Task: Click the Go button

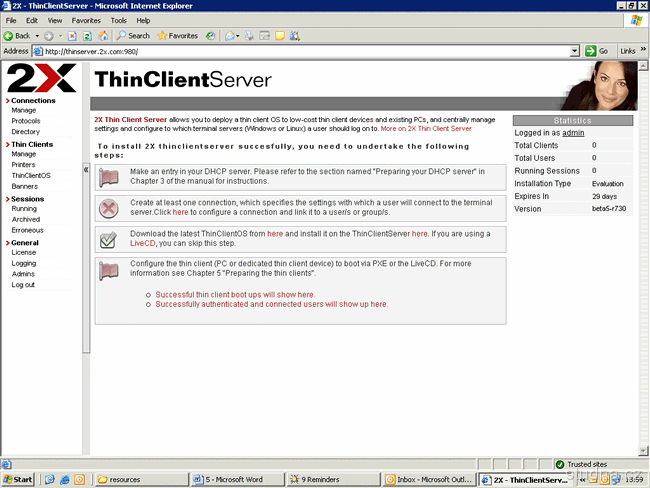Action: [x=597, y=51]
